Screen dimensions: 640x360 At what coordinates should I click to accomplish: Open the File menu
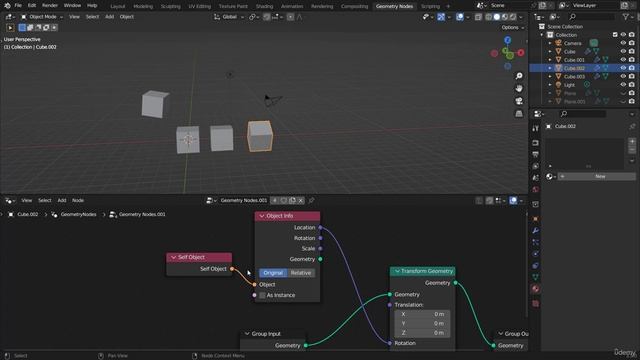pos(18,6)
